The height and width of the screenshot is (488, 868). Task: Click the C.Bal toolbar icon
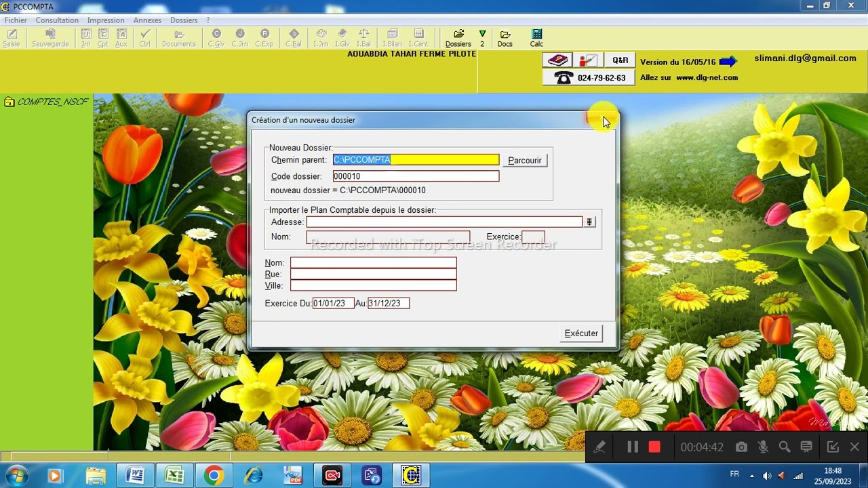(x=294, y=38)
